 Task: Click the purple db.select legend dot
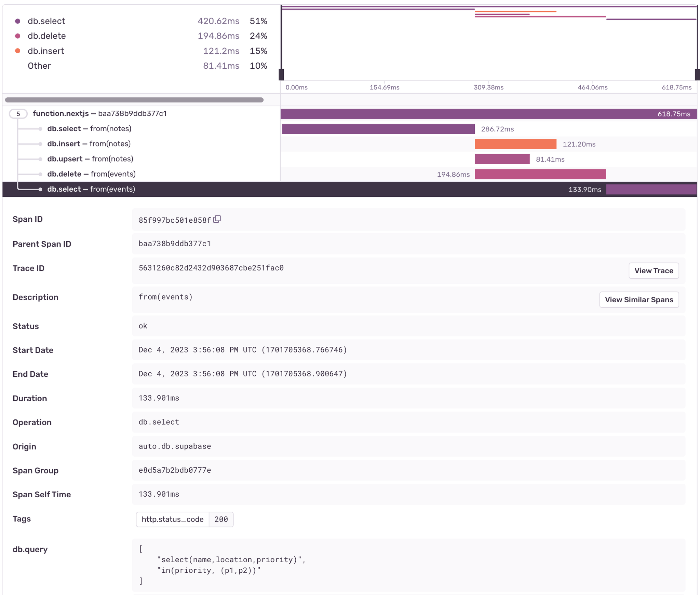click(18, 21)
